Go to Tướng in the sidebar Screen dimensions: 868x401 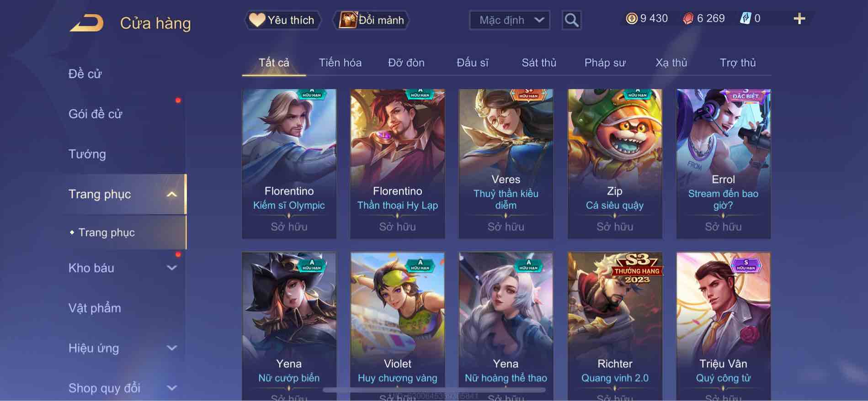(87, 154)
